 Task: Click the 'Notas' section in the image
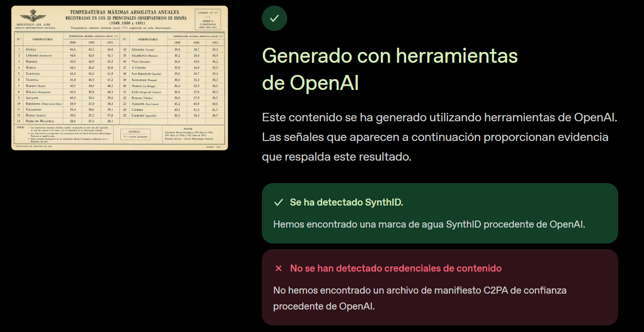[65, 134]
